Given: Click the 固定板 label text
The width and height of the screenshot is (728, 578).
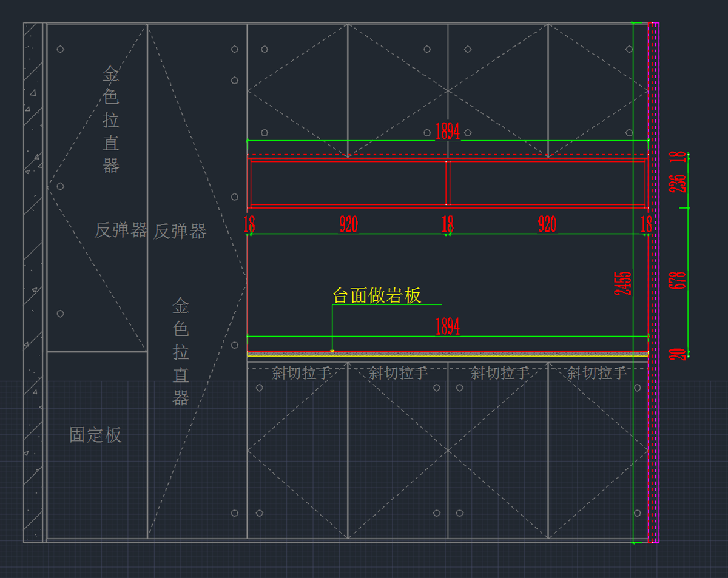Looking at the screenshot, I should (x=95, y=435).
